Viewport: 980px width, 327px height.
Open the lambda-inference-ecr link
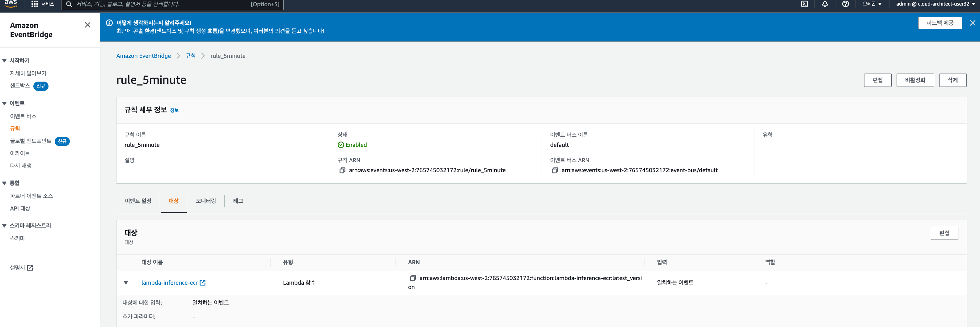pos(169,282)
